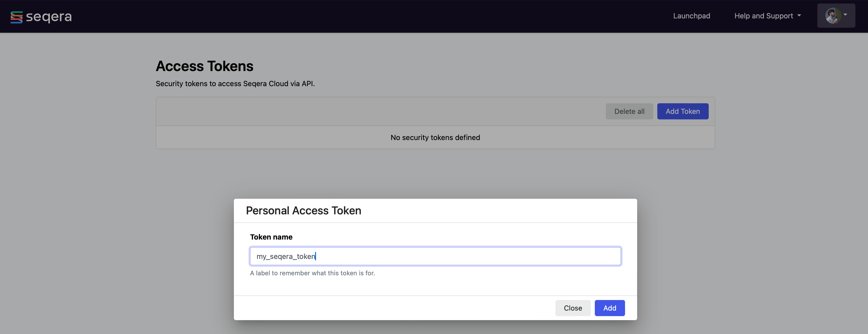
Task: Click the security tokens description text
Action: [x=235, y=84]
